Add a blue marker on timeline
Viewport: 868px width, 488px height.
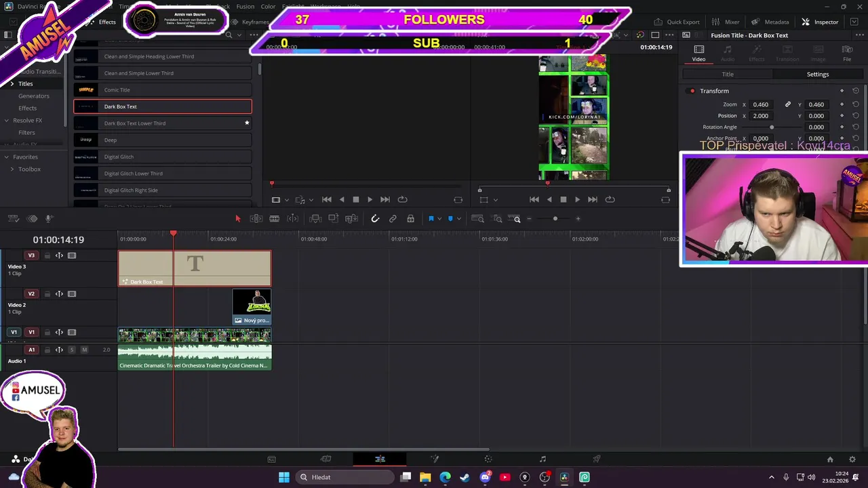click(450, 218)
